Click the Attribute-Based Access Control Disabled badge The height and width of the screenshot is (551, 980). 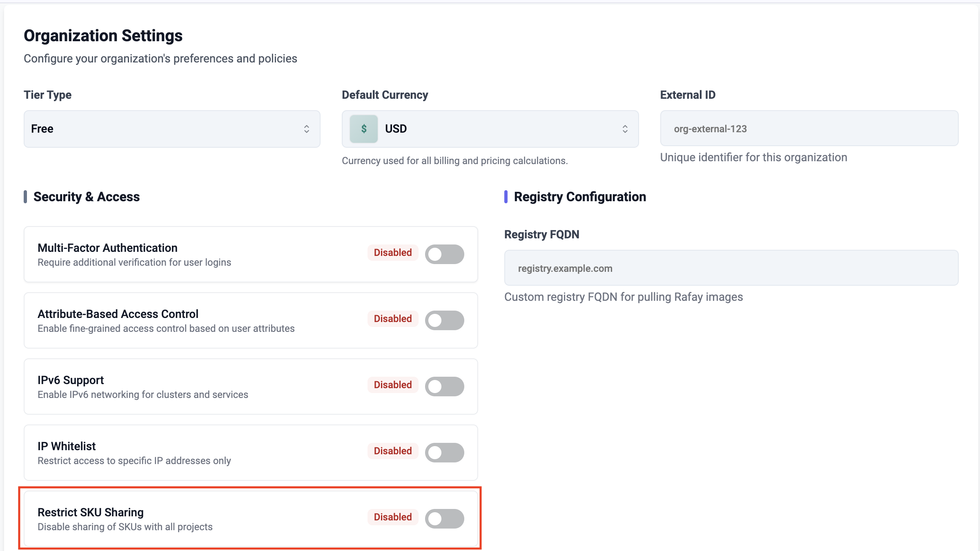393,319
